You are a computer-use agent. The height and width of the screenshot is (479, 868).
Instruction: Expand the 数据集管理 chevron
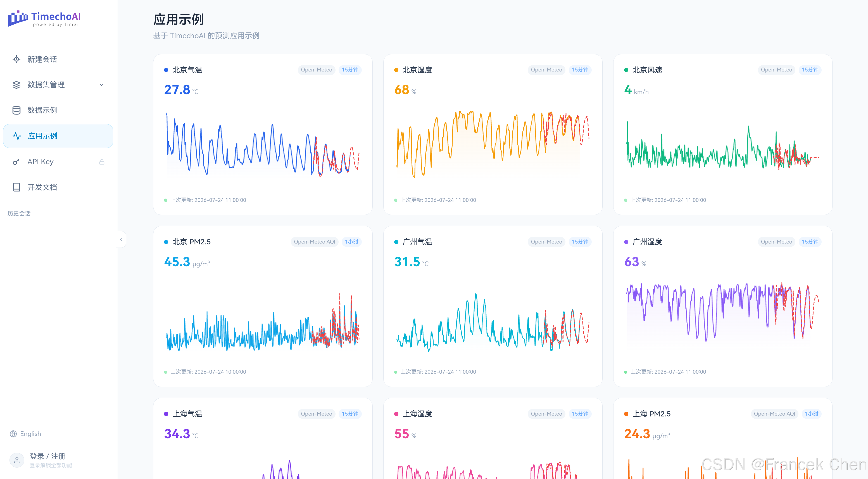click(101, 85)
